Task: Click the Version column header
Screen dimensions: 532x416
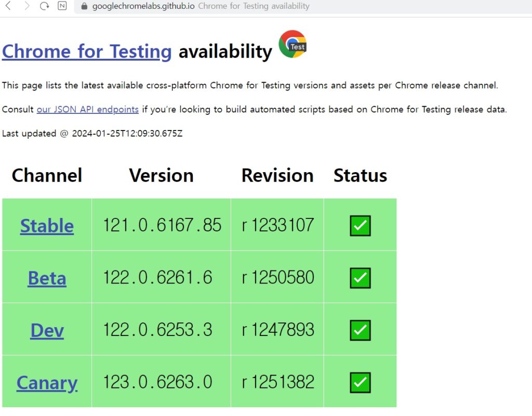Action: coord(161,175)
